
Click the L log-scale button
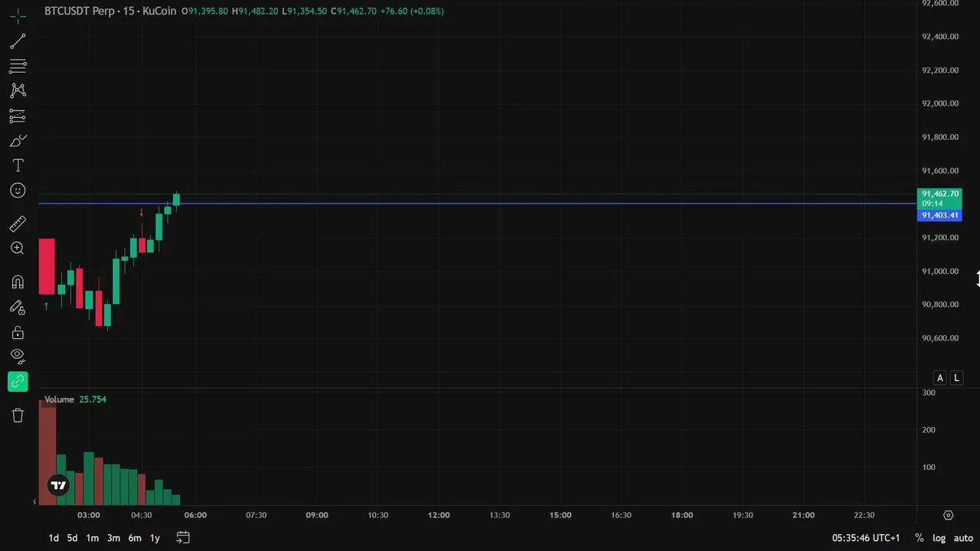956,378
